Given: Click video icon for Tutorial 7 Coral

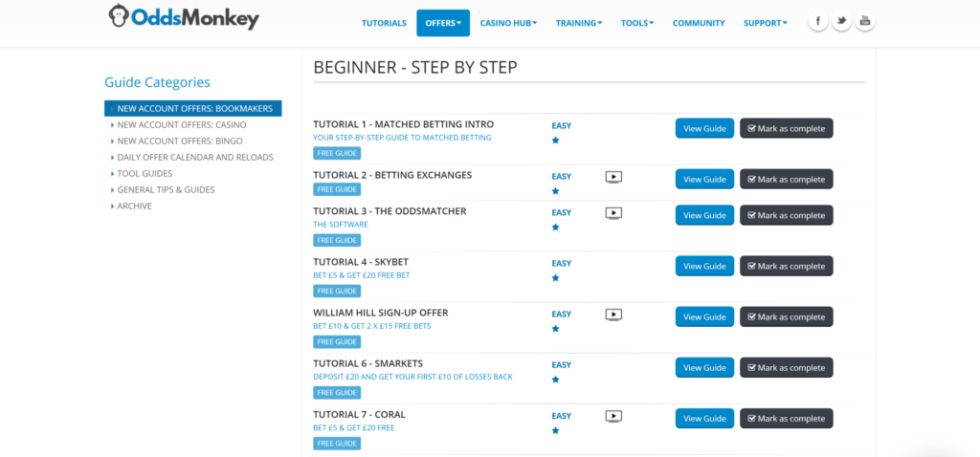Looking at the screenshot, I should [x=613, y=417].
